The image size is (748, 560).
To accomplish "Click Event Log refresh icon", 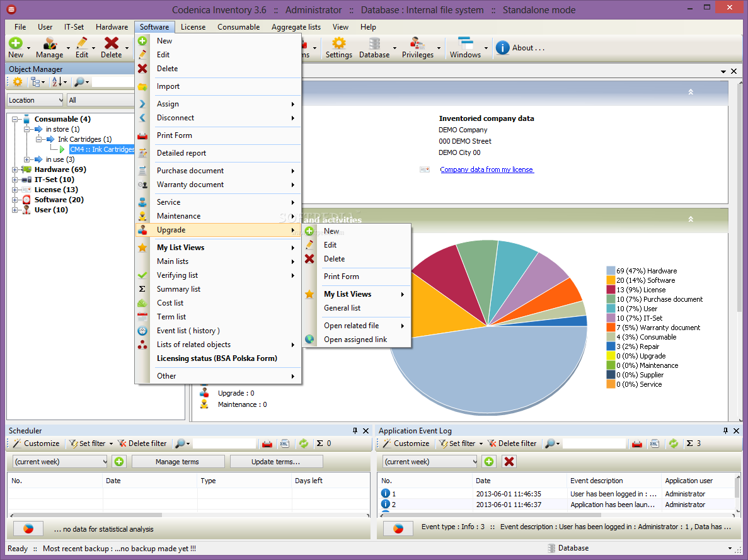I will [674, 443].
